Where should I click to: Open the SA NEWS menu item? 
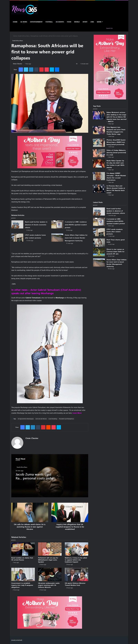point(24,22)
